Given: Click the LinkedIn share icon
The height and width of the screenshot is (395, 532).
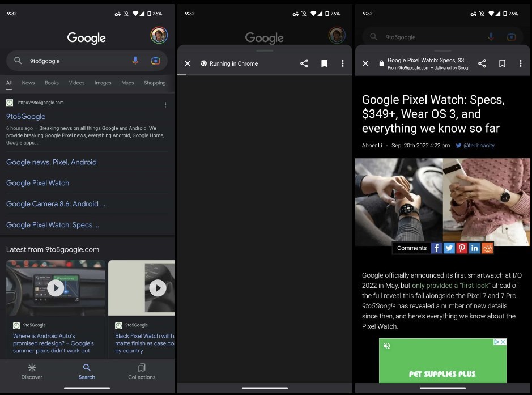Looking at the screenshot, I should click(x=475, y=248).
